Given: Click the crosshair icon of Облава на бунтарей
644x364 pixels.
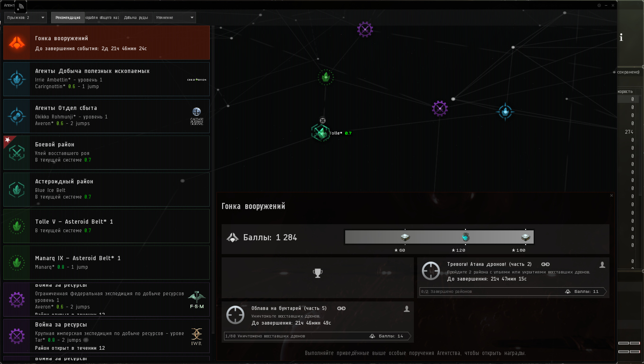Looking at the screenshot, I should [x=235, y=315].
